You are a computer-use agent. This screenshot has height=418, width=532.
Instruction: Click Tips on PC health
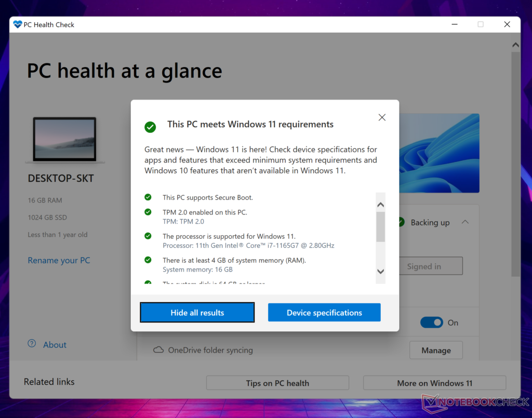[x=277, y=383]
